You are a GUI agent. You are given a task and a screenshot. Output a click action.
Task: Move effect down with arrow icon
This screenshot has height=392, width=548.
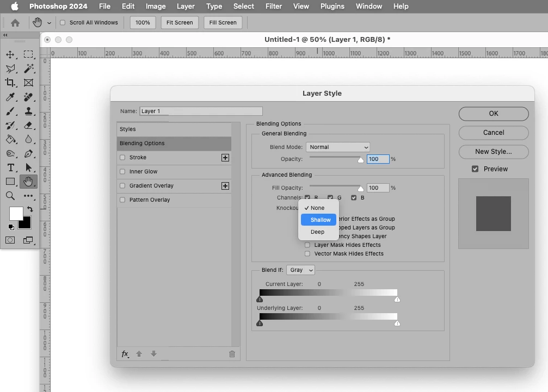coord(153,353)
